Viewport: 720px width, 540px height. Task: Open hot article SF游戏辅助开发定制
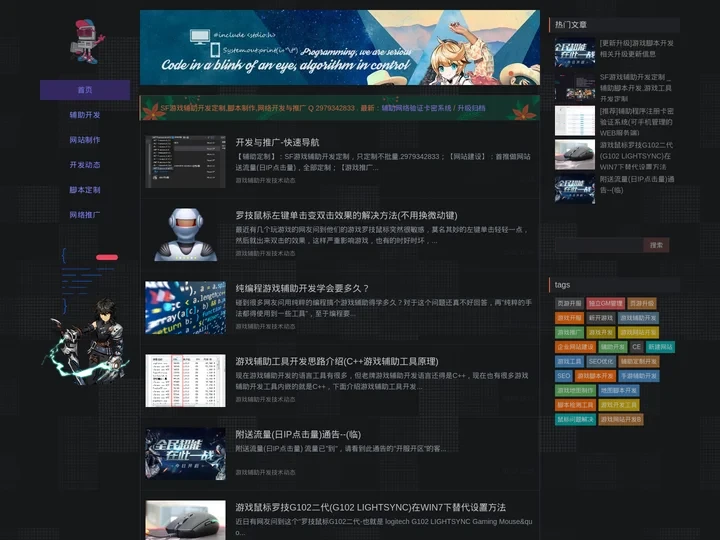tap(636, 88)
